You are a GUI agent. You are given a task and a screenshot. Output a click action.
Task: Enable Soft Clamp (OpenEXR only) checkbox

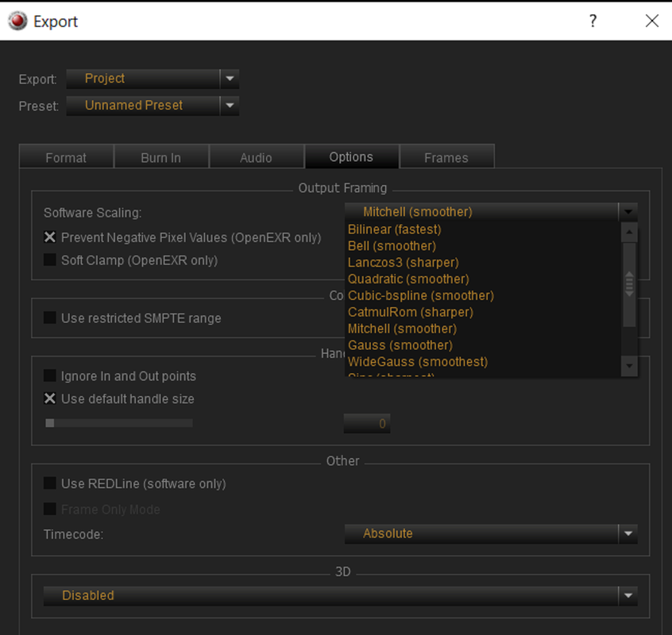pos(50,260)
